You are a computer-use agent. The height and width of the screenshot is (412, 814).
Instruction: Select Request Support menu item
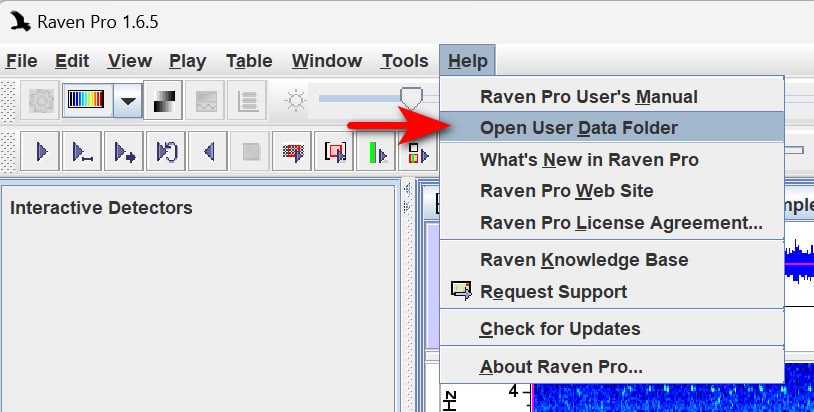coord(612,292)
